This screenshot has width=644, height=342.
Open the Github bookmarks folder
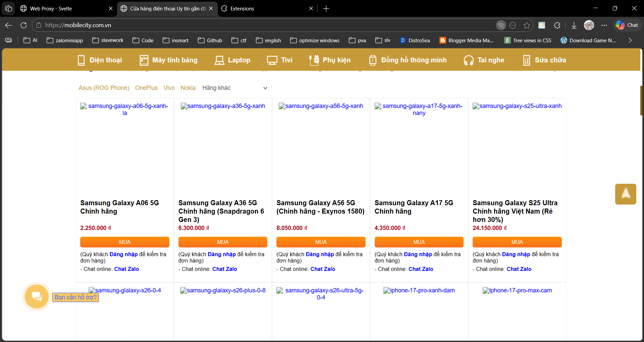[210, 40]
